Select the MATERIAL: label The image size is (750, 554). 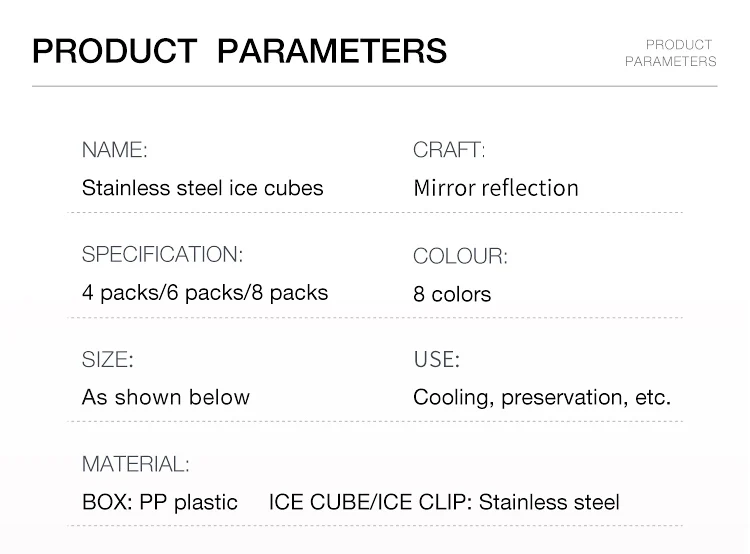coord(136,464)
